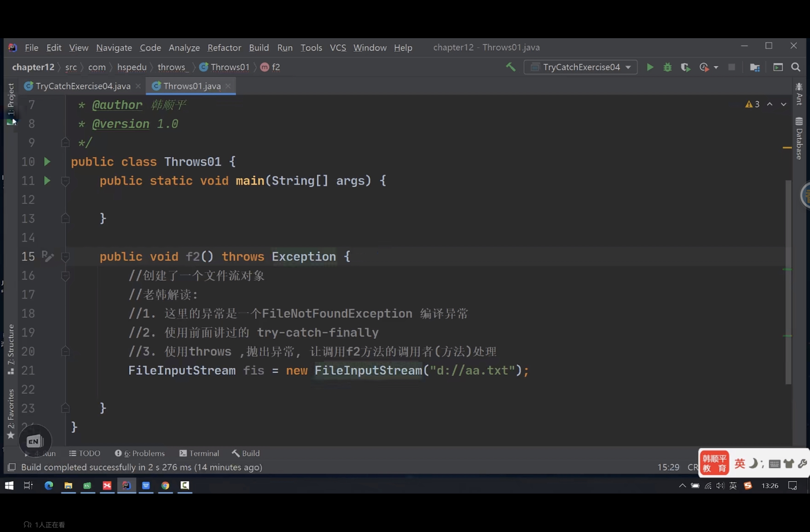Click the run gutter arrow beside class Throws01
Viewport: 810px width, 532px height.
(47, 162)
